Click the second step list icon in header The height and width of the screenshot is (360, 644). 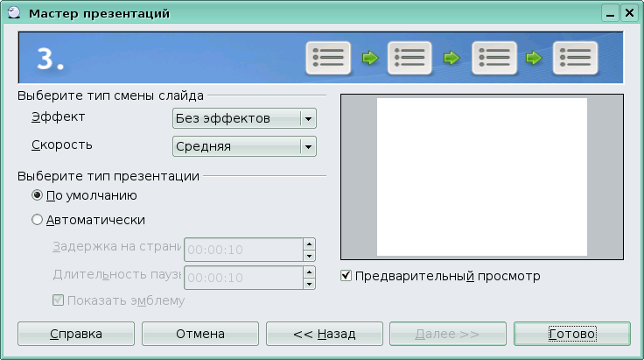coord(410,58)
